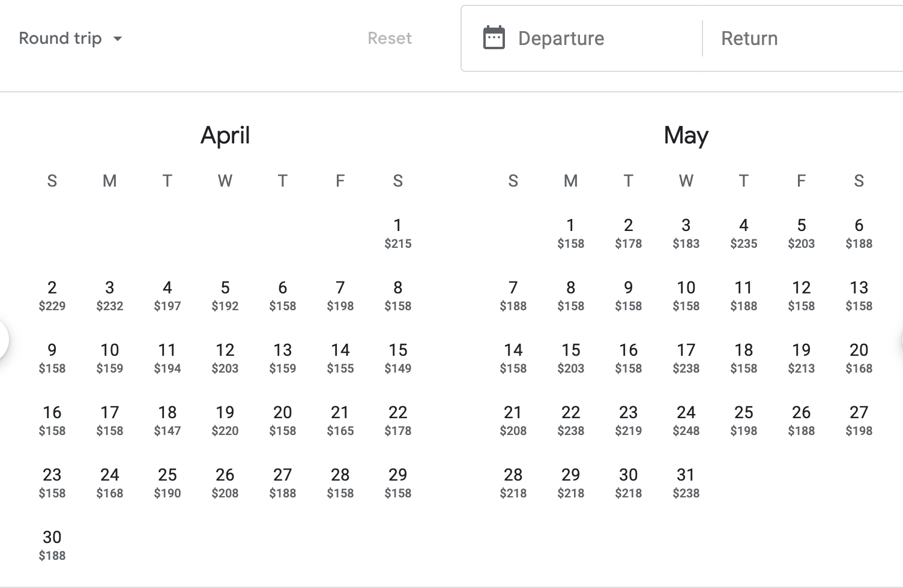This screenshot has height=588, width=903.
Task: Click the April month heading
Action: point(225,135)
